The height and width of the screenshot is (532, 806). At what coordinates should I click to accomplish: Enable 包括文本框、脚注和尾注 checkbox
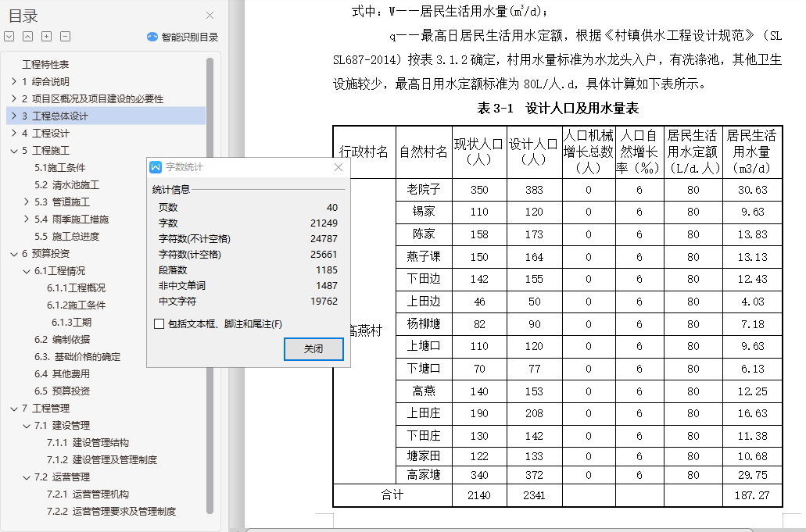point(159,324)
